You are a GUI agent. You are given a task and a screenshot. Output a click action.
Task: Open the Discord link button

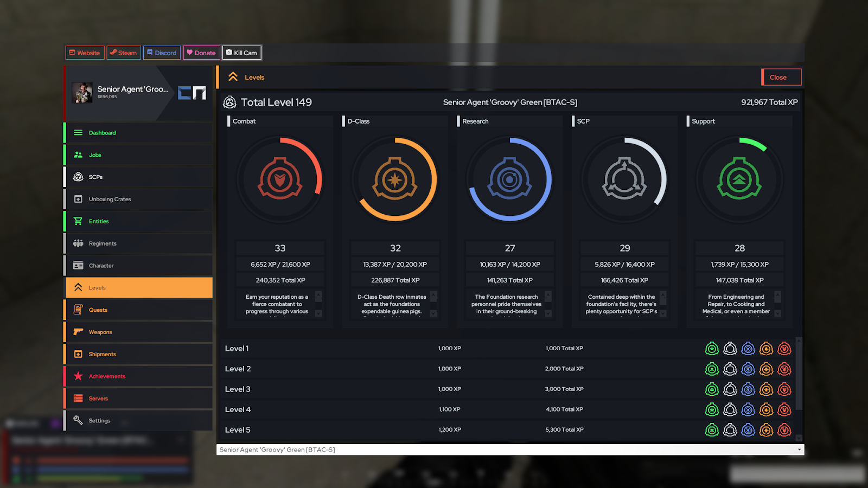click(162, 53)
